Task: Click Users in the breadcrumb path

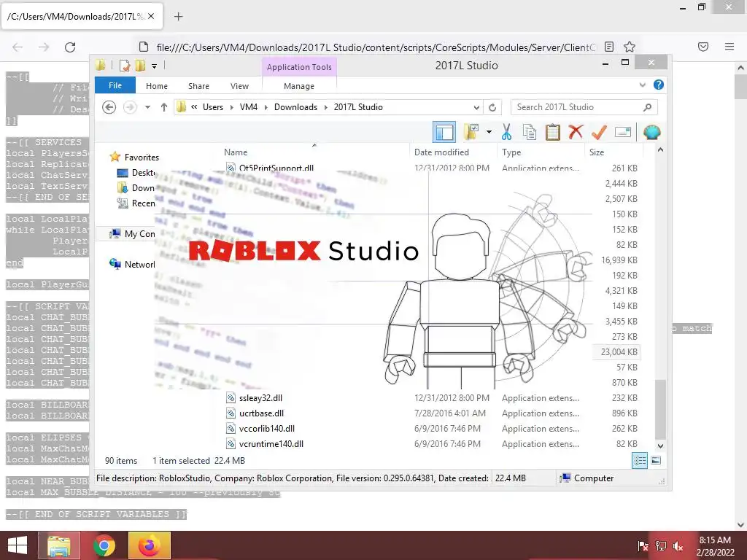Action: (x=213, y=107)
